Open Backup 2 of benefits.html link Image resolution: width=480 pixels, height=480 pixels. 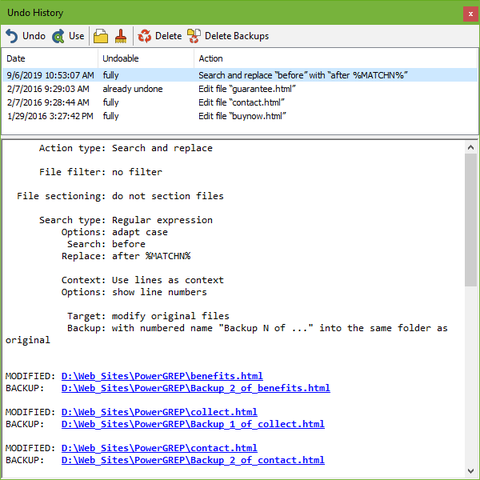pos(196,388)
